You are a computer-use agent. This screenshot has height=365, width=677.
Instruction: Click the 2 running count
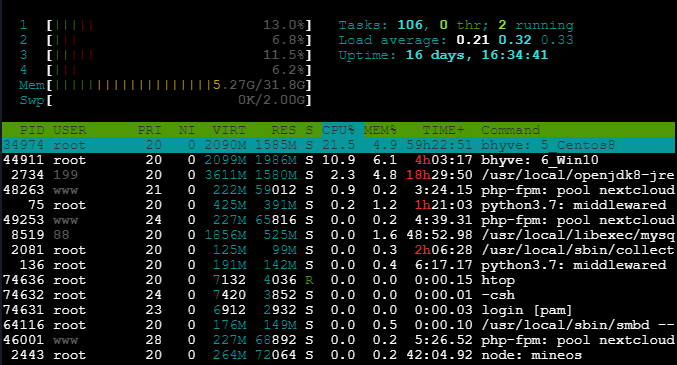click(x=536, y=25)
